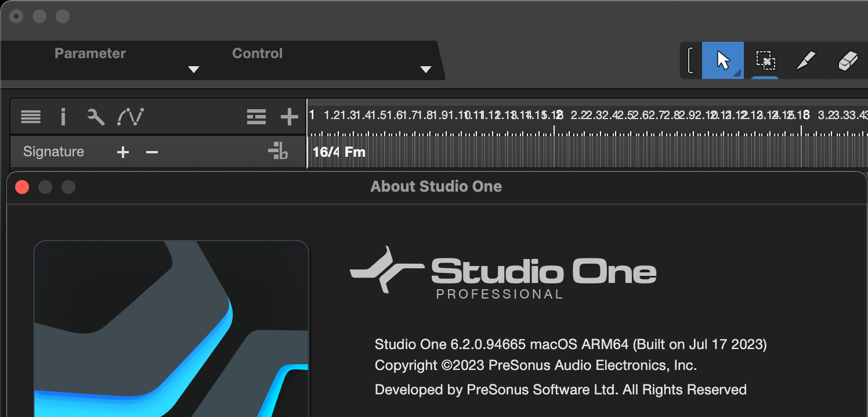Toggle Show Automation curve icon
The image size is (868, 417).
coord(130,117)
